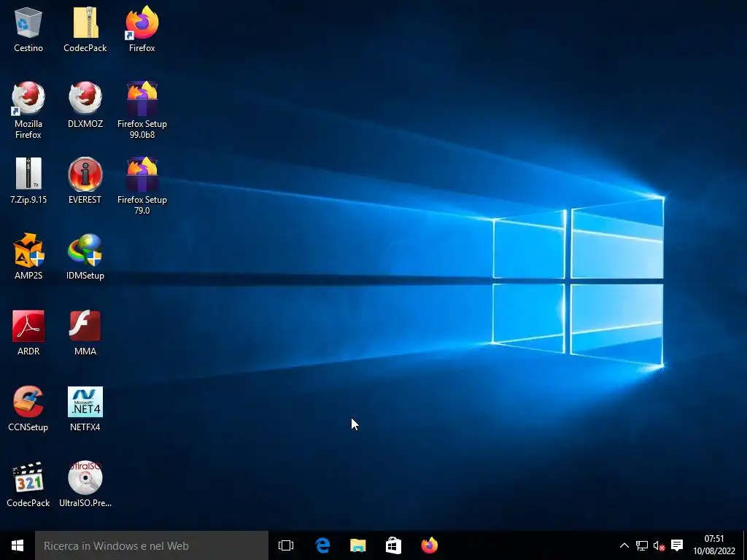The height and width of the screenshot is (560, 747).
Task: Open Task View from the taskbar
Action: tap(286, 545)
